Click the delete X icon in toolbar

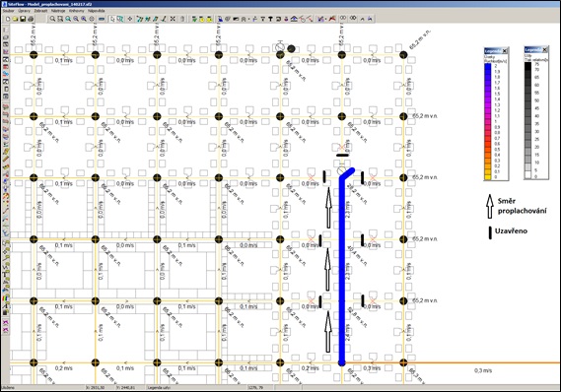coord(173,19)
